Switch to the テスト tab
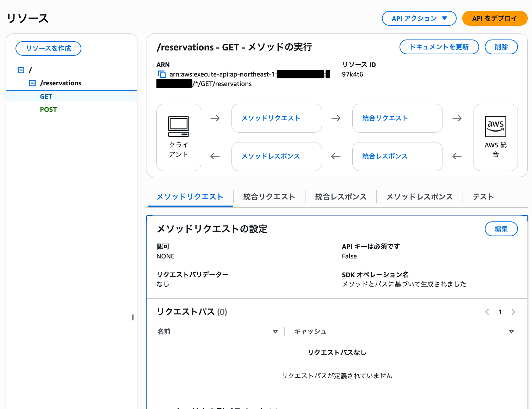 483,197
